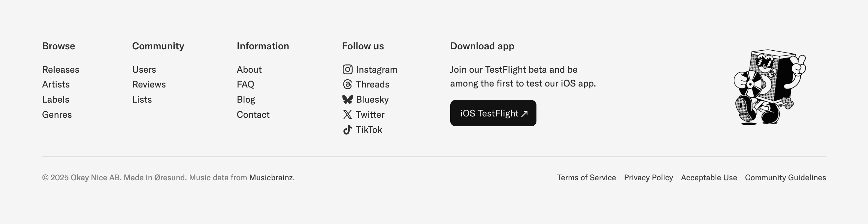Open the Genres link

[57, 115]
